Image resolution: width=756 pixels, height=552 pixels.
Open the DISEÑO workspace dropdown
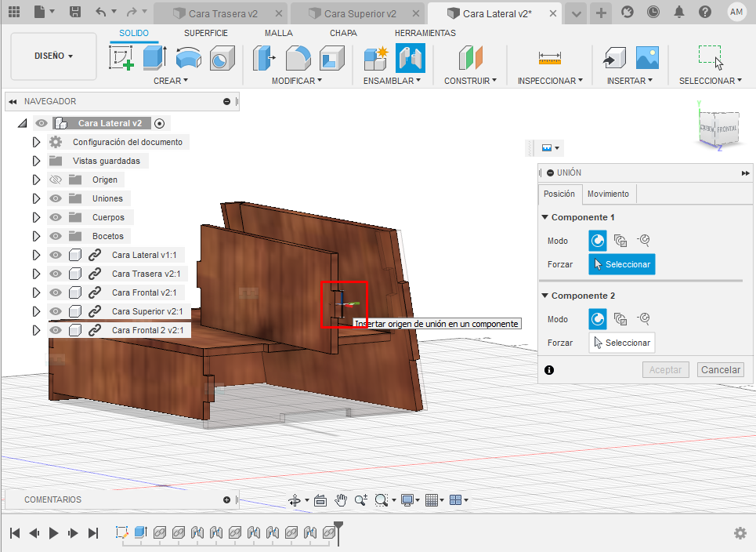point(53,56)
